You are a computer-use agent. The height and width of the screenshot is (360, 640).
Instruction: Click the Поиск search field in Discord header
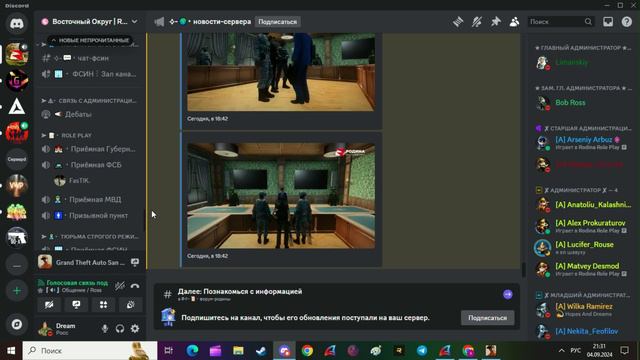(x=560, y=22)
